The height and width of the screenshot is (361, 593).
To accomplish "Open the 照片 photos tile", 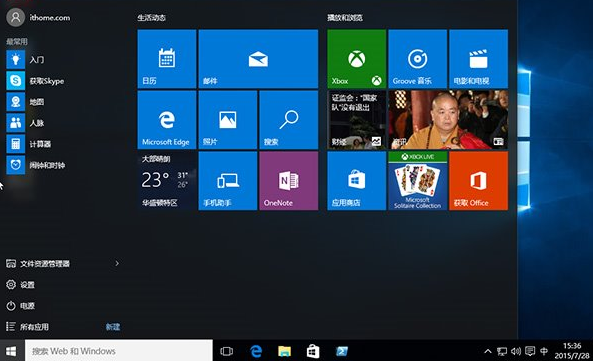I will tap(228, 120).
